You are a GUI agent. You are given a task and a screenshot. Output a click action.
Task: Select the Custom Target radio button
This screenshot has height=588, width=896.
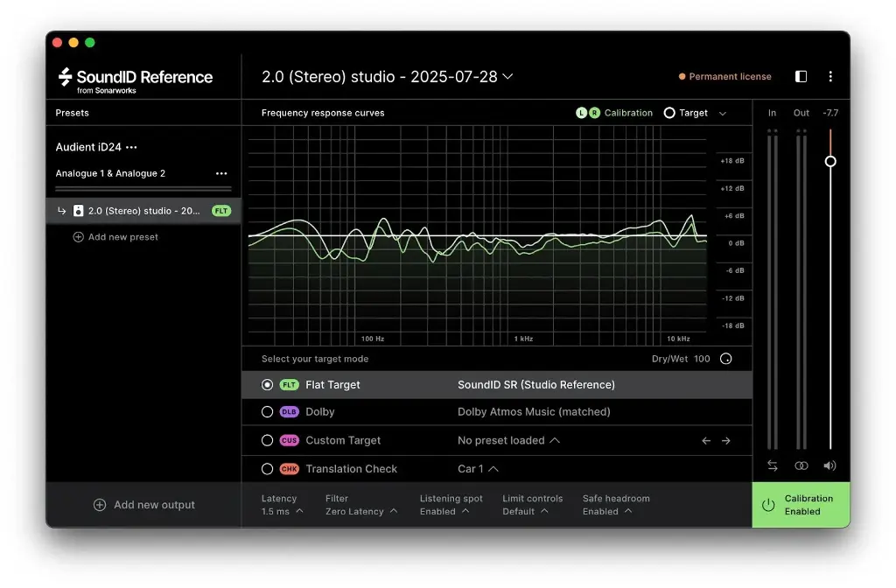(x=267, y=441)
